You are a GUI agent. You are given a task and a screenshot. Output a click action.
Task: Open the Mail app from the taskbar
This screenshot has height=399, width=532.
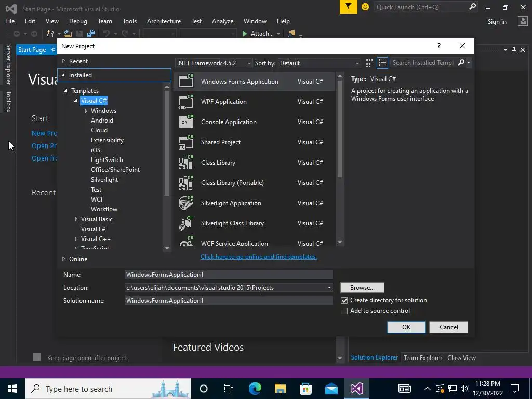pyautogui.click(x=331, y=389)
